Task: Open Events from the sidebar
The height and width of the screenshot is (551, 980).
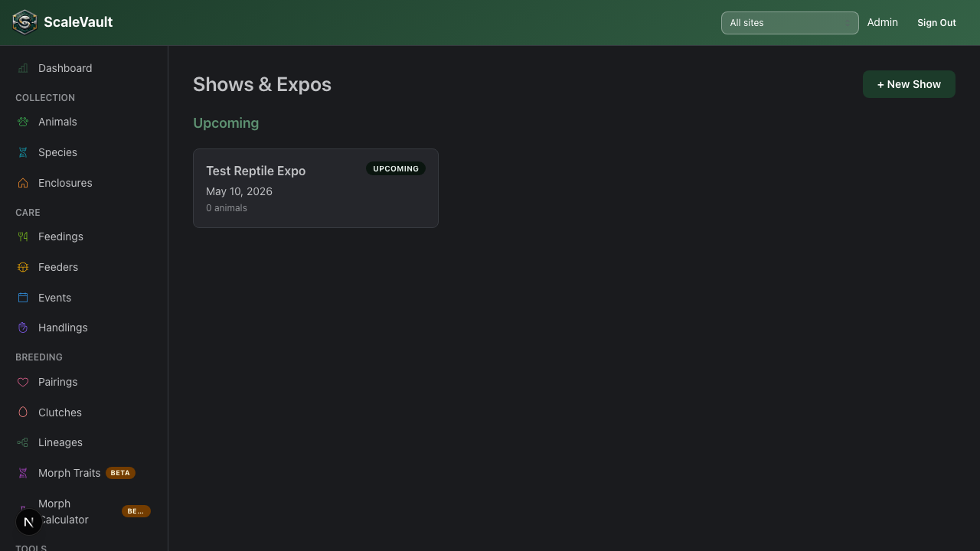Action: (83, 298)
